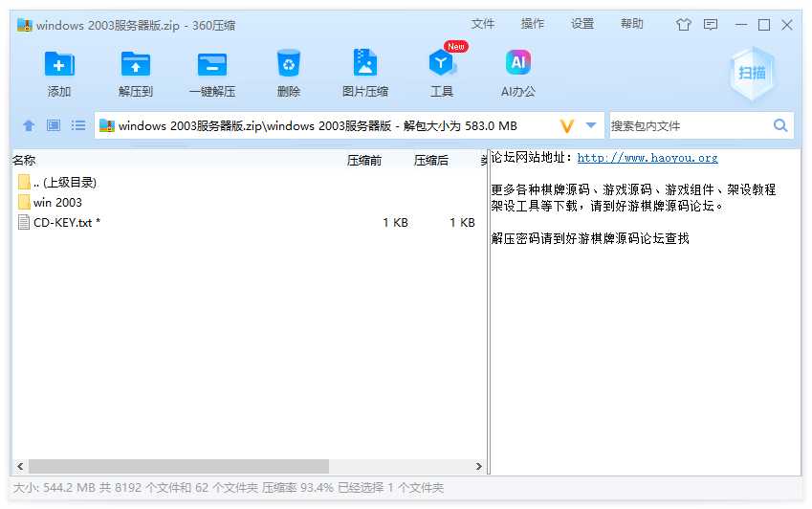Select the win 2003 folder name
This screenshot has width=812, height=509.
tap(57, 203)
